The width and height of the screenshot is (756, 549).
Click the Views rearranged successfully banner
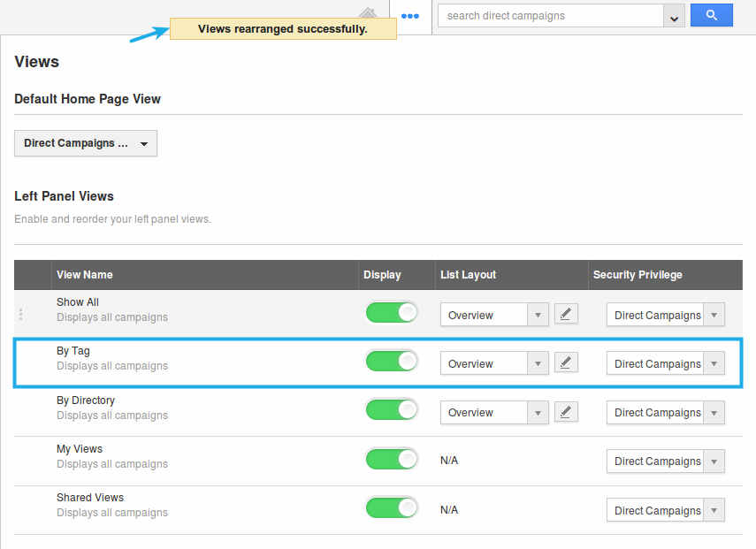(282, 28)
